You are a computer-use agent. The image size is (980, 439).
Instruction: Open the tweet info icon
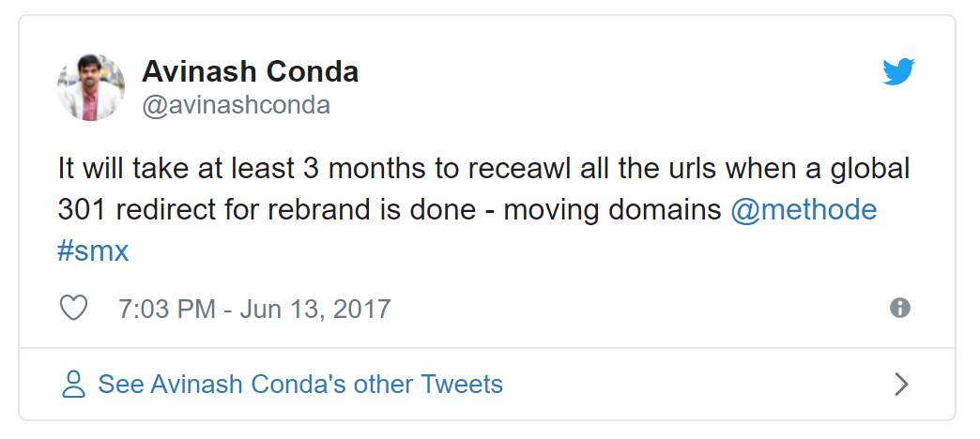click(x=899, y=309)
